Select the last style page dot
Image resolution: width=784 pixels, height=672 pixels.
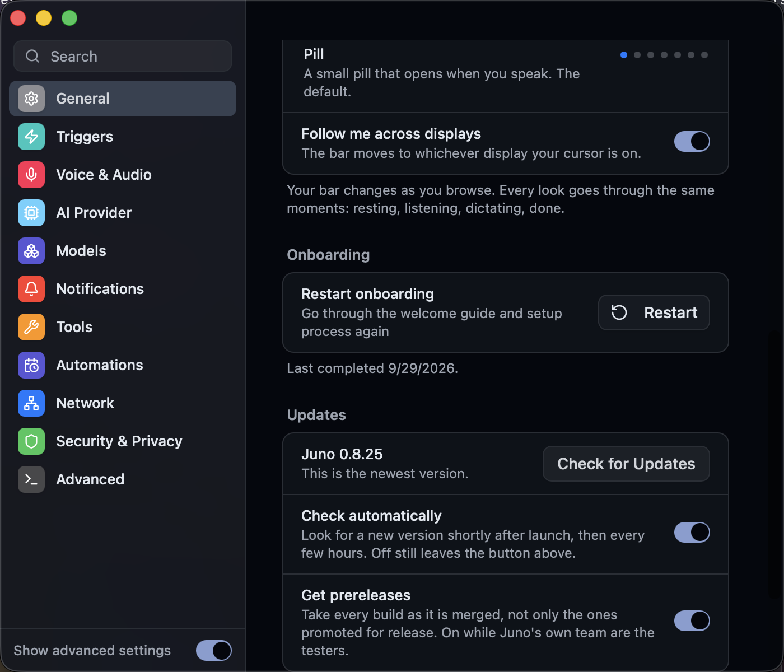[704, 55]
